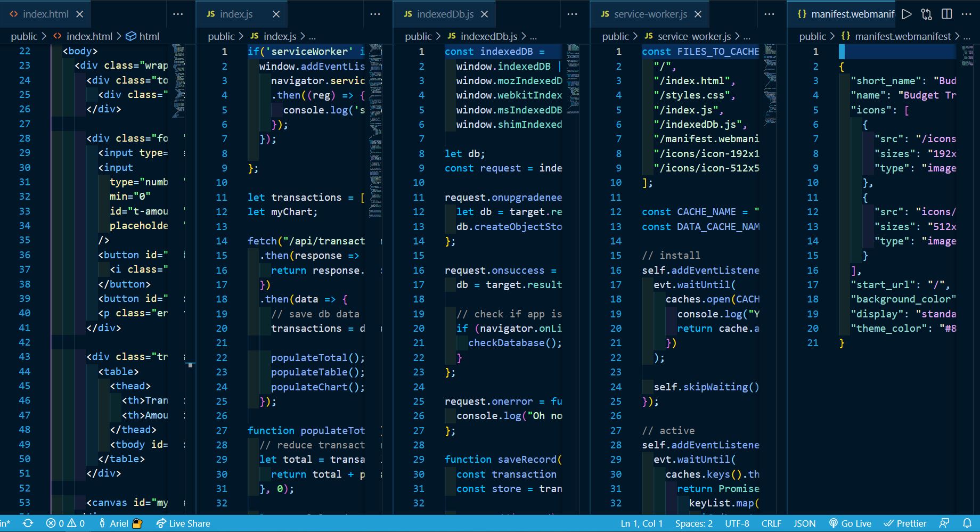
Task: Click 'index.js' breadcrumb item
Action: point(280,36)
